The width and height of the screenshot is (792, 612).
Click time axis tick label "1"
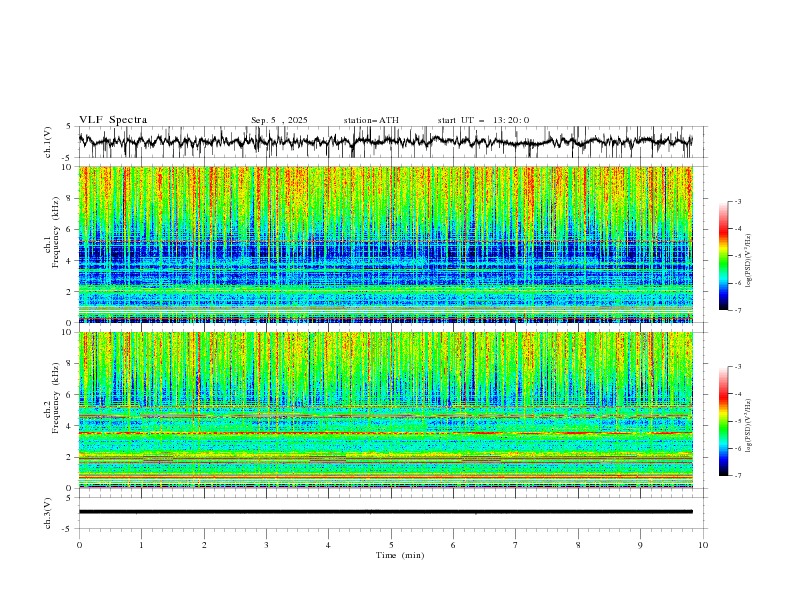point(141,545)
